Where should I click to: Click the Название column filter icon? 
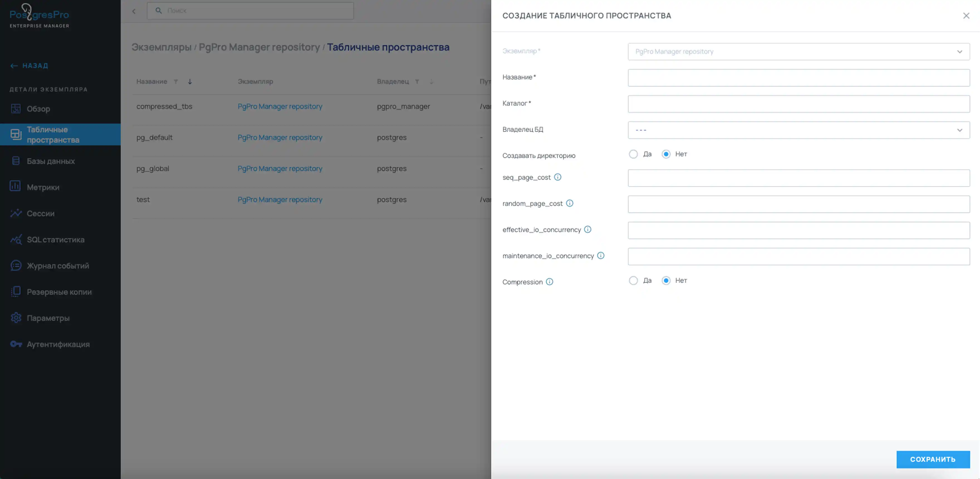[x=176, y=81]
